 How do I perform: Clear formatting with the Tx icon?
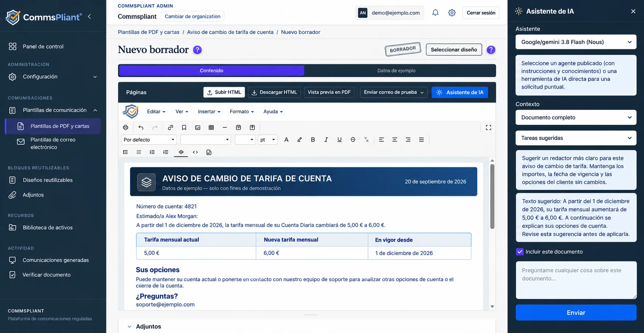366,140
